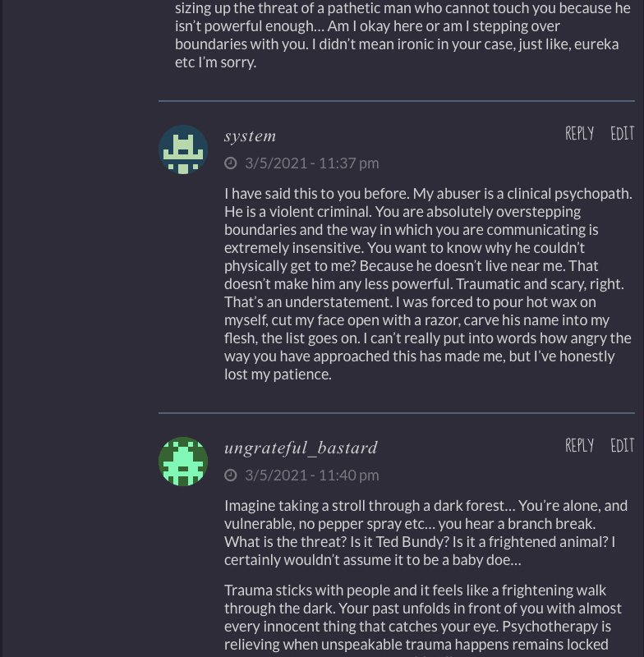Click the top comment ending "I'm sorry"

coord(396,34)
